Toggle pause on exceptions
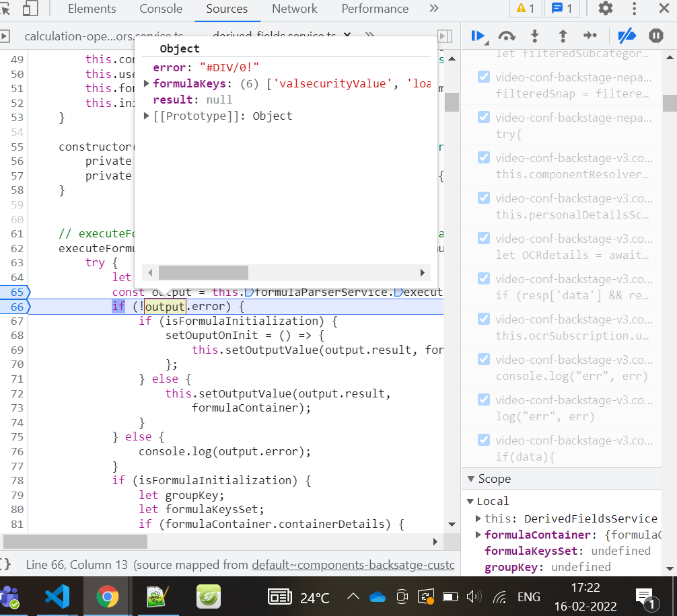The height and width of the screenshot is (616, 677). click(x=655, y=36)
